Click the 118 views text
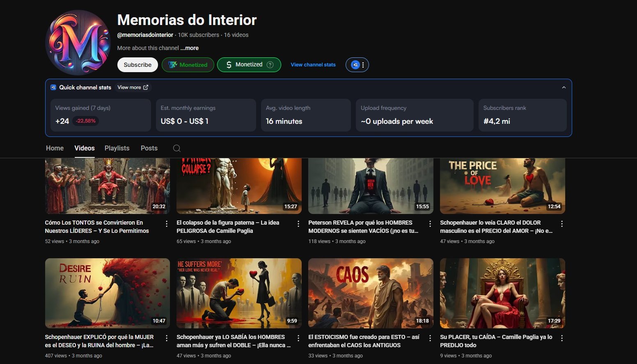The image size is (637, 364). click(x=319, y=241)
